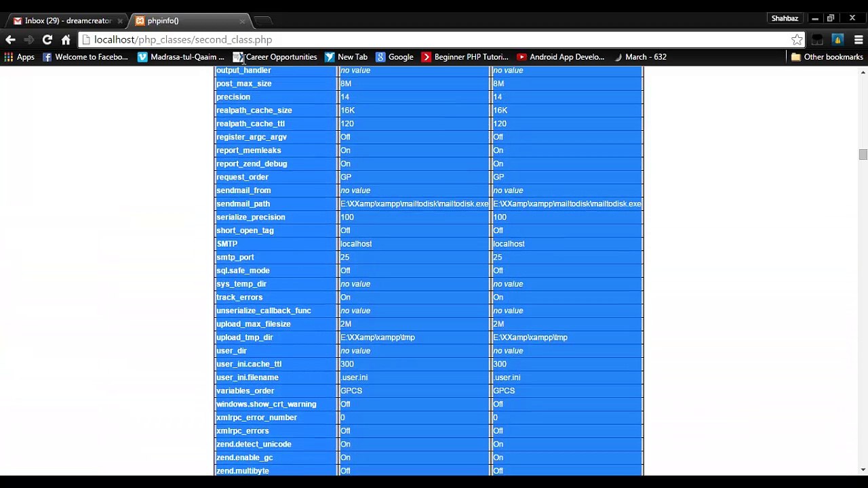Open the March - 632 bookmark

639,57
